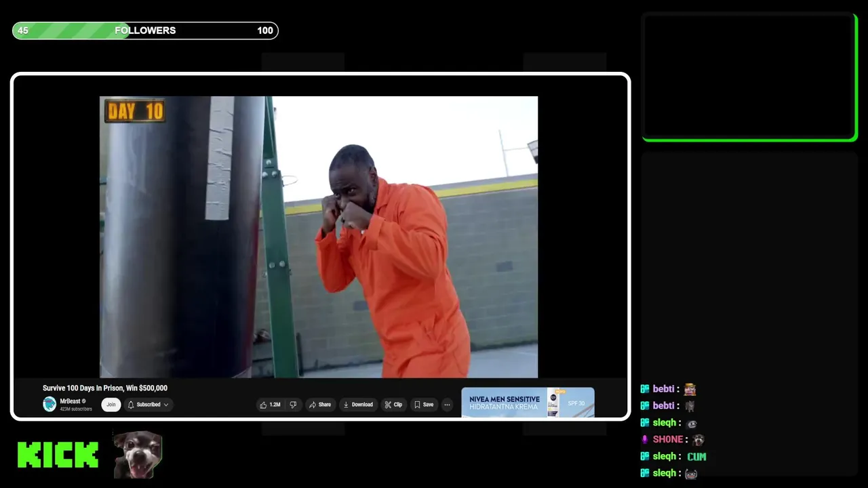Share the video

pos(319,405)
